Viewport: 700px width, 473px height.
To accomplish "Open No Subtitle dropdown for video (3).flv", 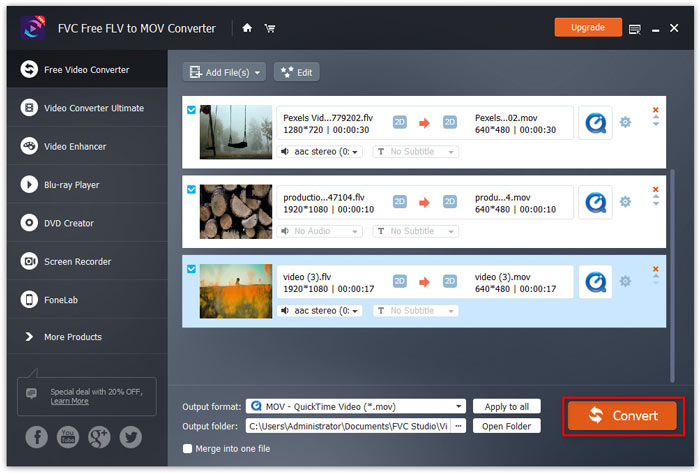I will tap(416, 311).
